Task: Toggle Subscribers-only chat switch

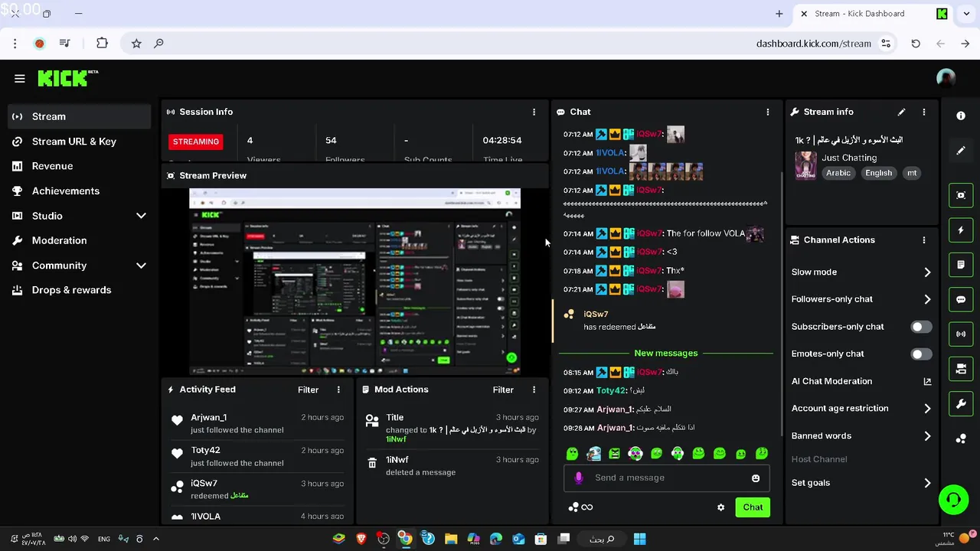Action: (x=921, y=327)
